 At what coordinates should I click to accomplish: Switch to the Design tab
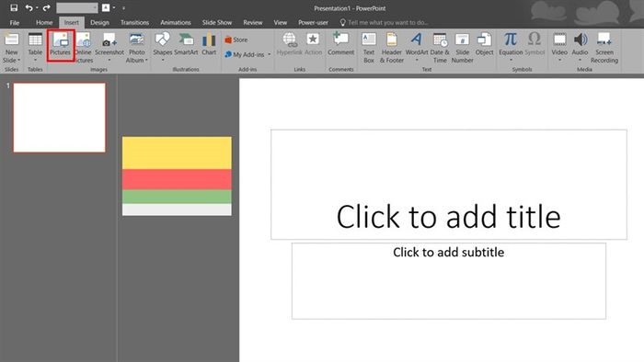coord(99,23)
